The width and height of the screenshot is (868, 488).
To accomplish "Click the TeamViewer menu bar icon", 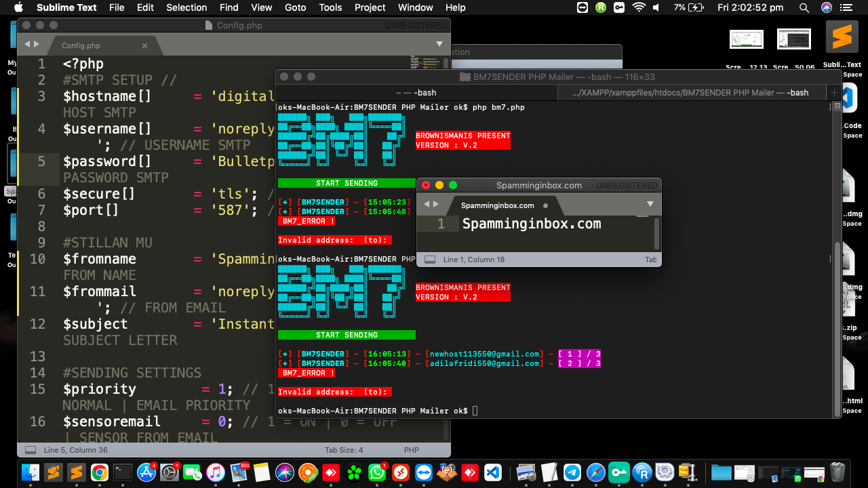I will tap(582, 7).
